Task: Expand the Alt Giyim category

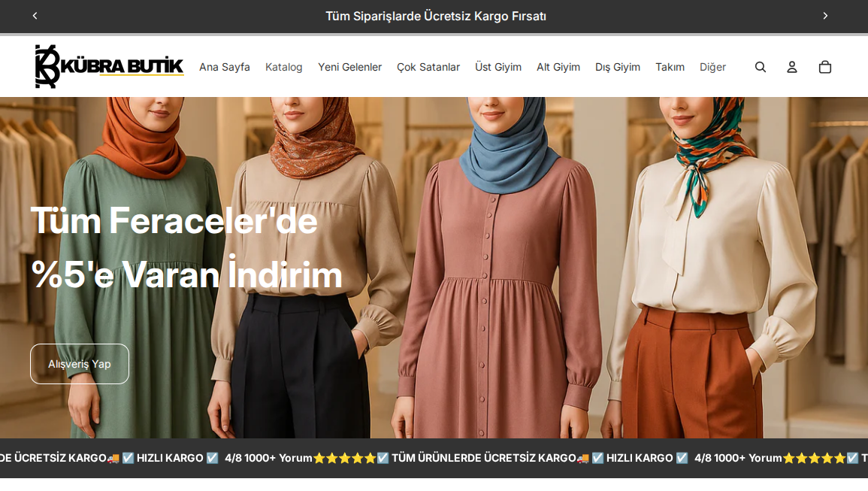Action: point(558,67)
